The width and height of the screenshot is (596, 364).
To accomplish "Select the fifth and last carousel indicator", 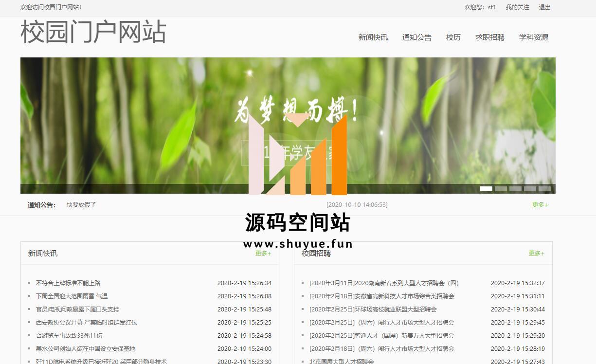I will coord(544,189).
